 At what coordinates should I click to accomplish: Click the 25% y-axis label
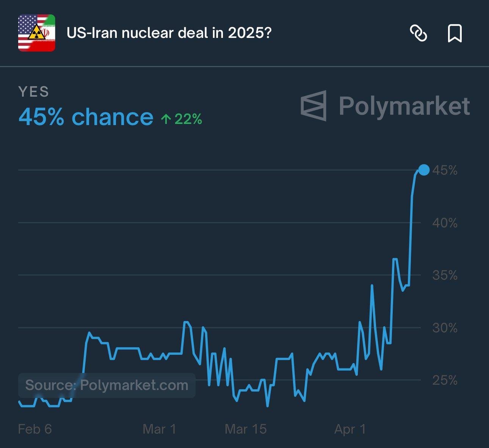click(445, 380)
